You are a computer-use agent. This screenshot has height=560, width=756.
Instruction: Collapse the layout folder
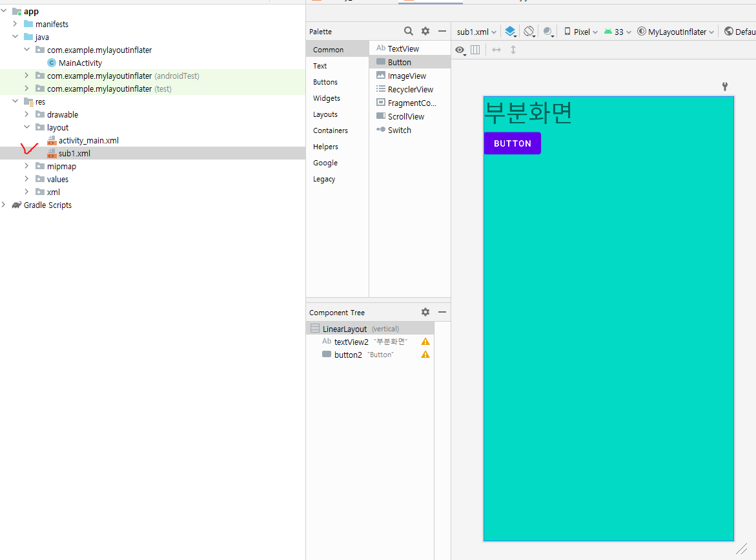[27, 127]
